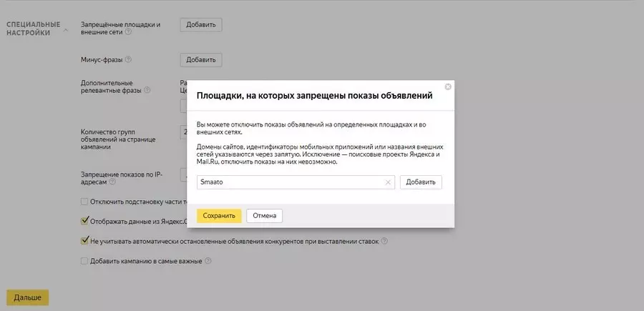Collapse the Специальные настройки section
The width and height of the screenshot is (644, 311).
(x=66, y=29)
